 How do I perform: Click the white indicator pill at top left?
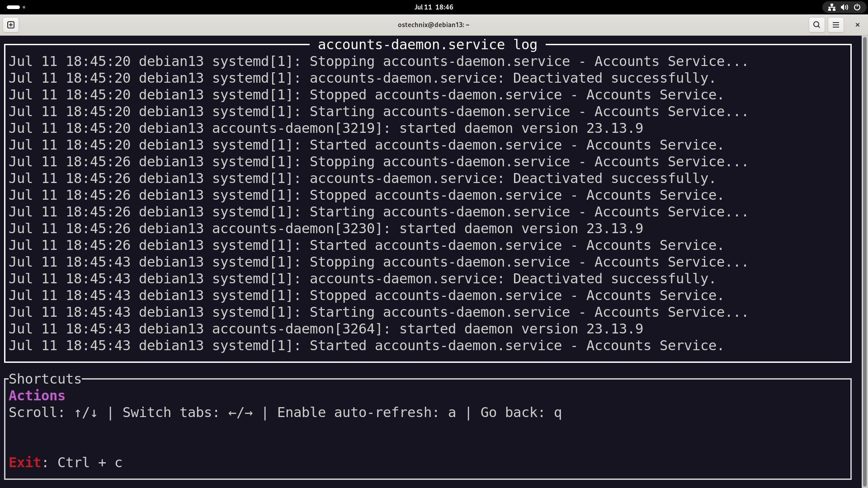(x=14, y=7)
